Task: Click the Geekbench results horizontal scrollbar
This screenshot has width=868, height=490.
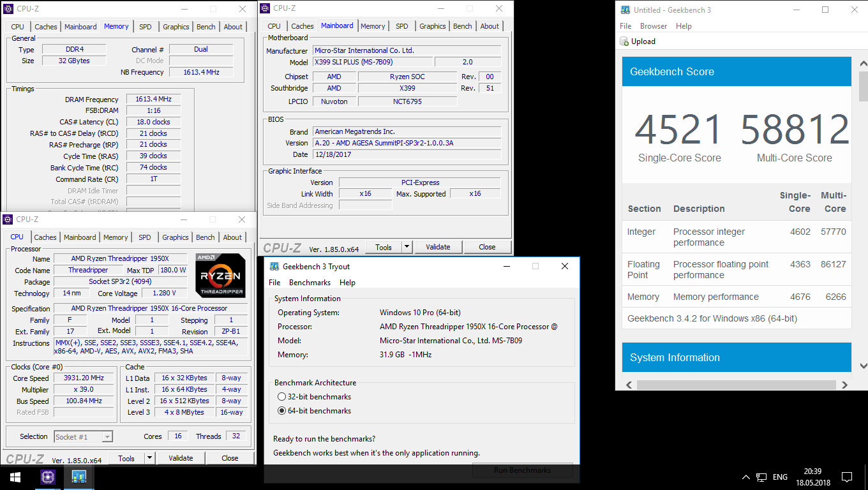Action: 737,385
